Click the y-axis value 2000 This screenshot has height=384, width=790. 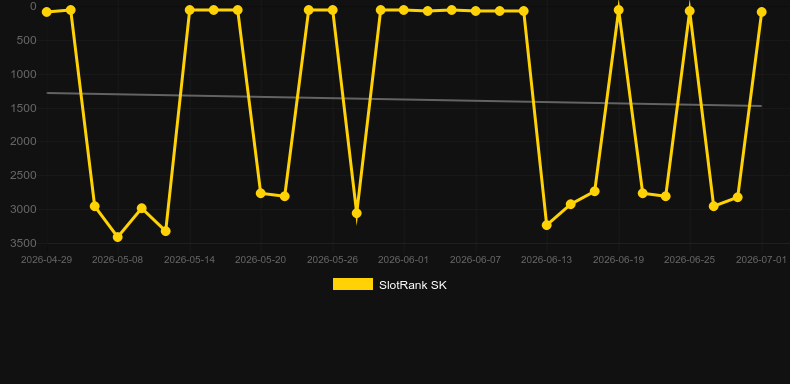point(24,142)
